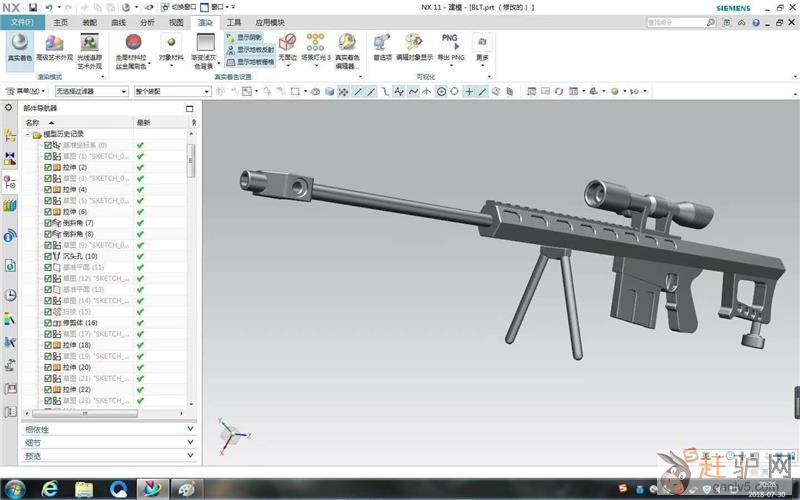Collapse the 模型历史记录 tree node

click(x=28, y=134)
